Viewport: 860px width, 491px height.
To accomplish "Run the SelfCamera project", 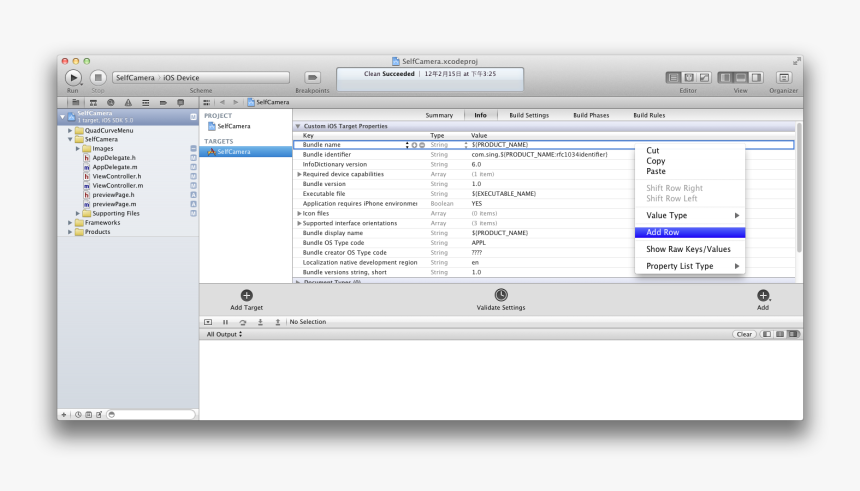I will (73, 77).
